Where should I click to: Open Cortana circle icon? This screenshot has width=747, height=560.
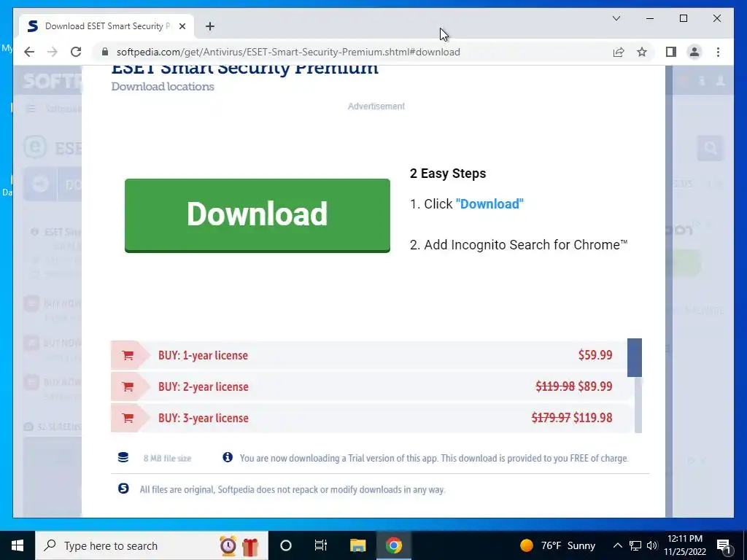pyautogui.click(x=286, y=545)
